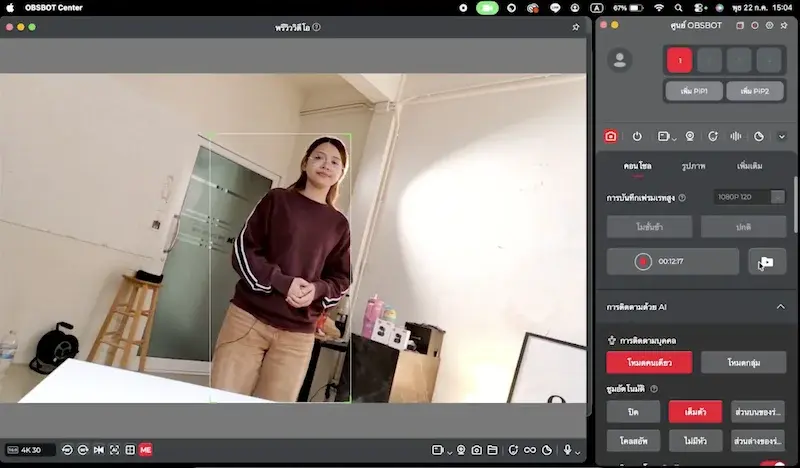Open the 1080P 120 frame rate dropdown

tap(749, 197)
